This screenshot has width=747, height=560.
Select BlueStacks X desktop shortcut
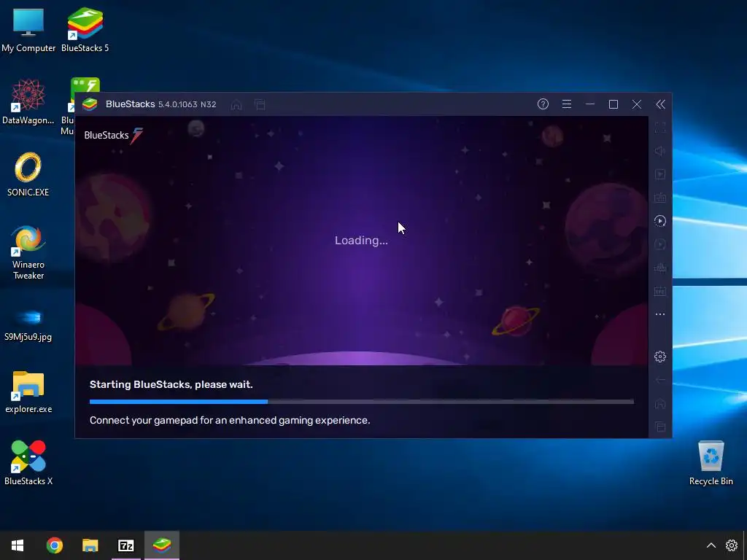[x=28, y=463]
